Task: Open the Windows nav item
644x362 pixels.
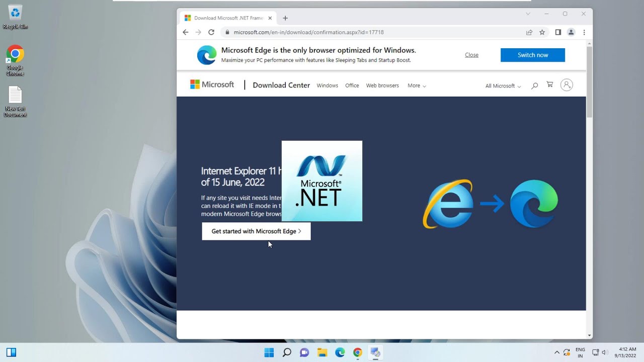Action: [x=327, y=85]
